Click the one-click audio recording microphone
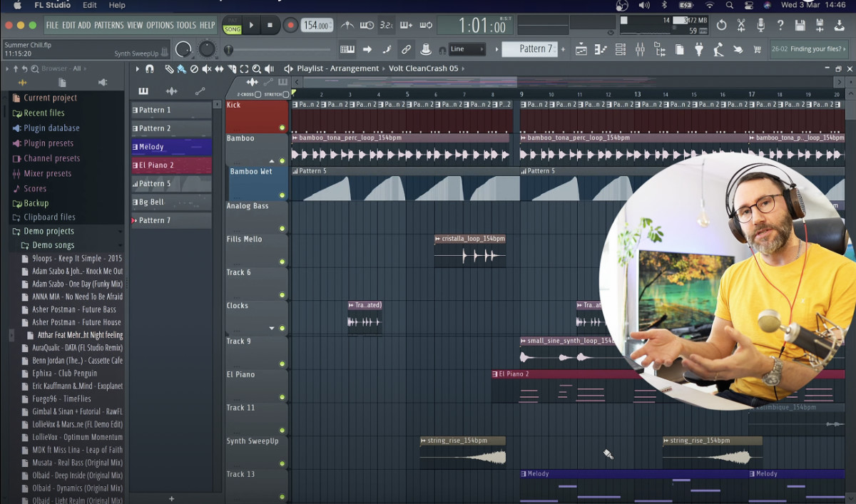 click(761, 25)
